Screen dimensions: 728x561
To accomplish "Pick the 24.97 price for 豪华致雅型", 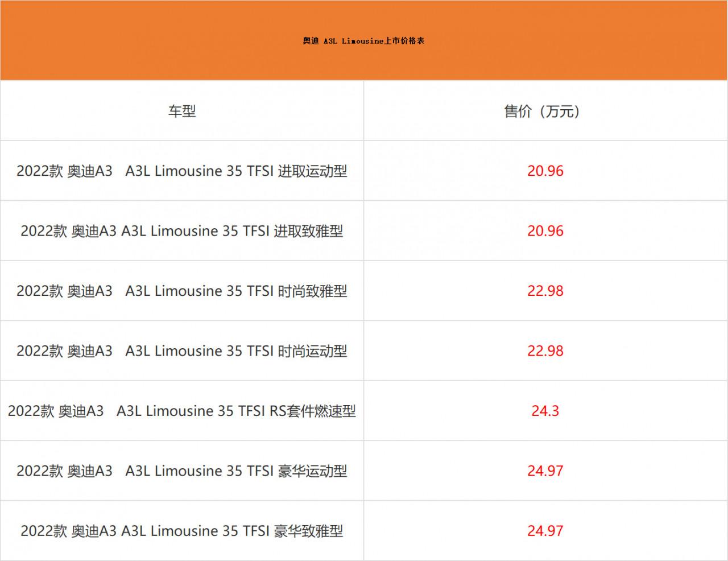I will tap(545, 531).
